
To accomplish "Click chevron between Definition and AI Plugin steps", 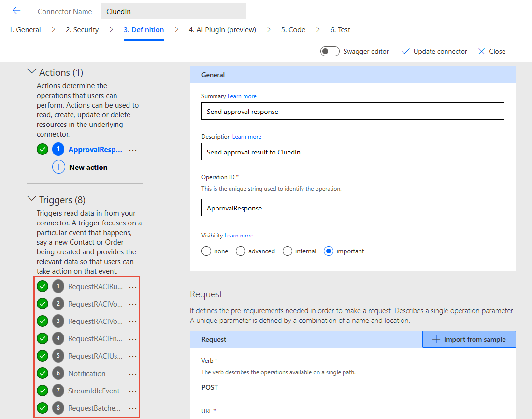I will 176,30.
